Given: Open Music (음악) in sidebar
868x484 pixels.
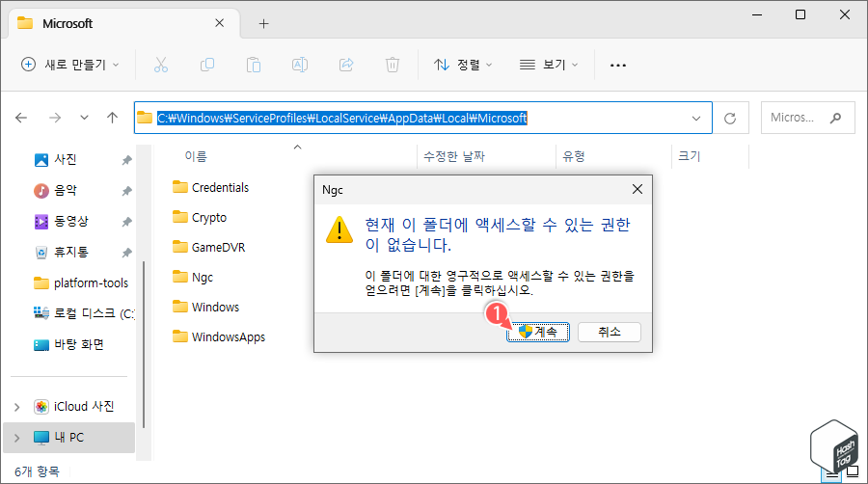Looking at the screenshot, I should [x=55, y=191].
